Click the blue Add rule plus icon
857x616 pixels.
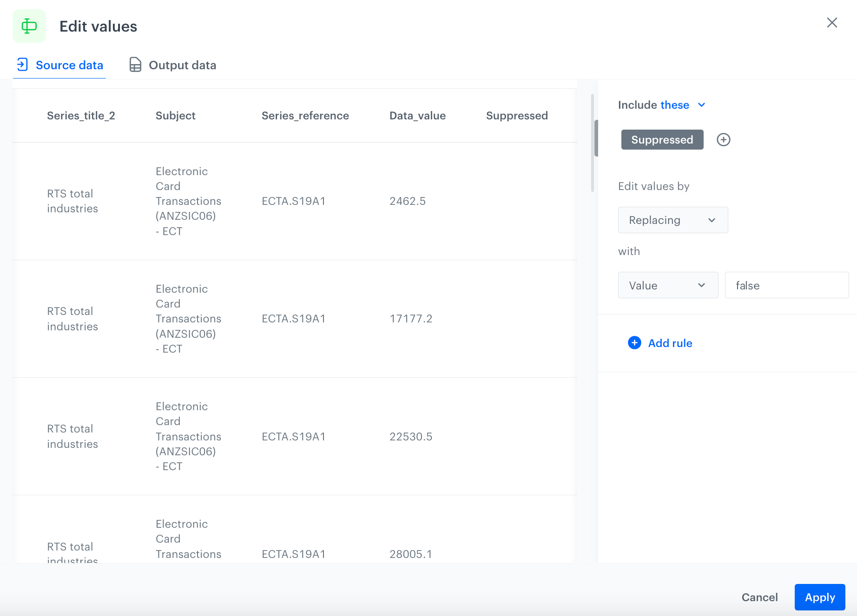[634, 343]
